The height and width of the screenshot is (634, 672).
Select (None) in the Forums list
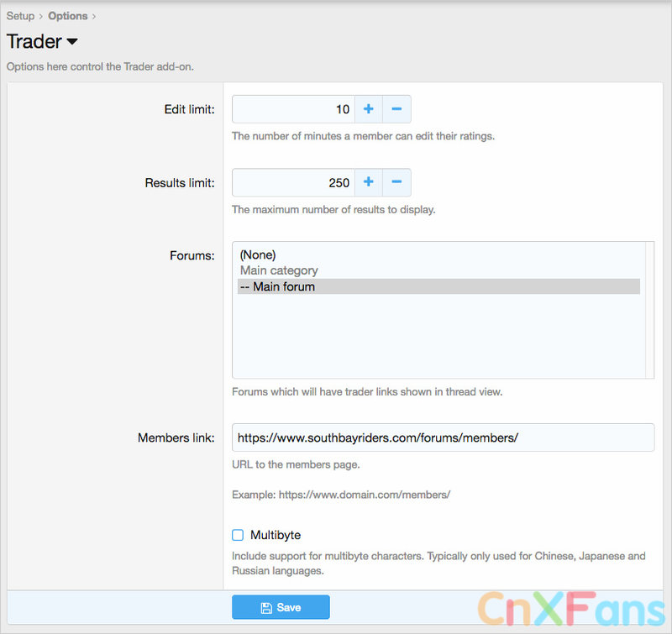[x=258, y=254]
